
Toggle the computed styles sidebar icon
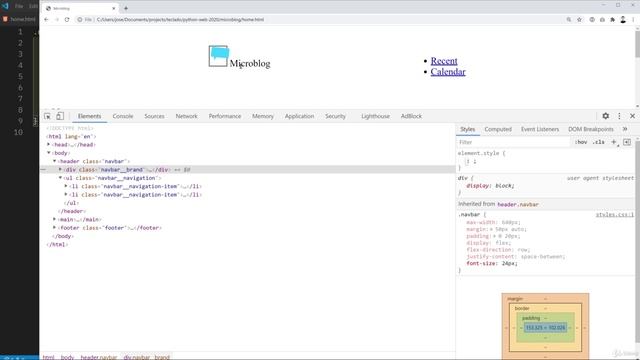coord(627,142)
